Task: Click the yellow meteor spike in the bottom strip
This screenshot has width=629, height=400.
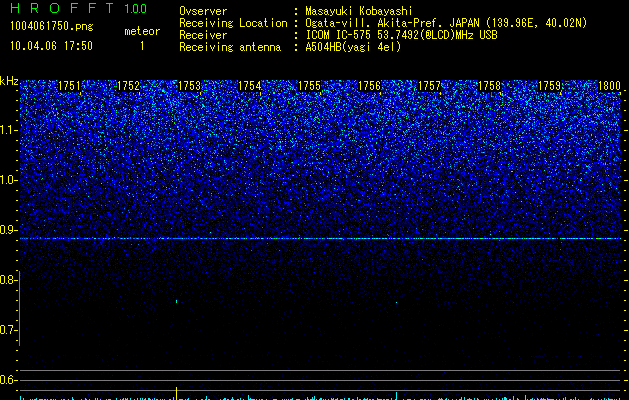Action: pyautogui.click(x=177, y=393)
